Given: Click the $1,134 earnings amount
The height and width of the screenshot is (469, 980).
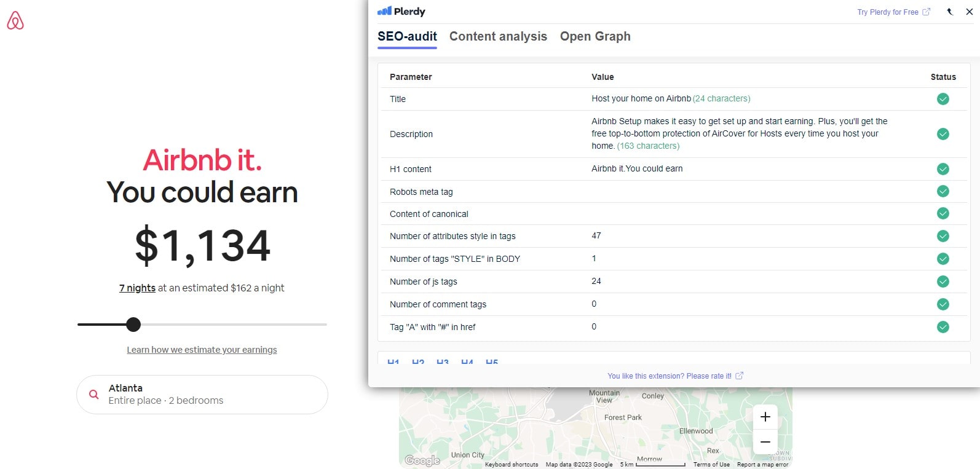Looking at the screenshot, I should coord(202,245).
